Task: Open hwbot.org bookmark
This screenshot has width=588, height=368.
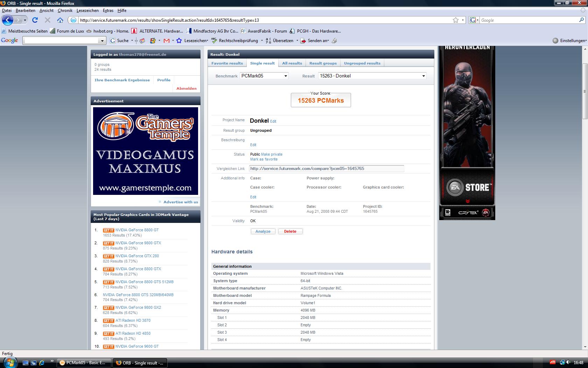Action: [x=108, y=31]
